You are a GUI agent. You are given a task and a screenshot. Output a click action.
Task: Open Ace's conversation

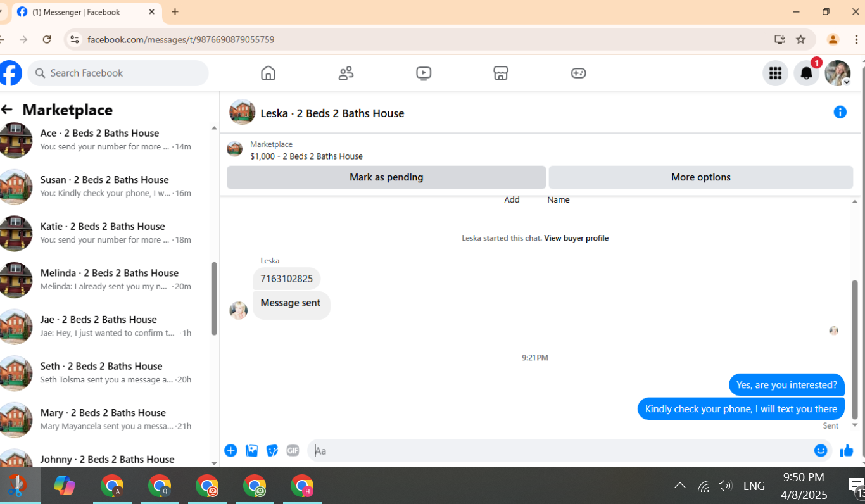(105, 139)
